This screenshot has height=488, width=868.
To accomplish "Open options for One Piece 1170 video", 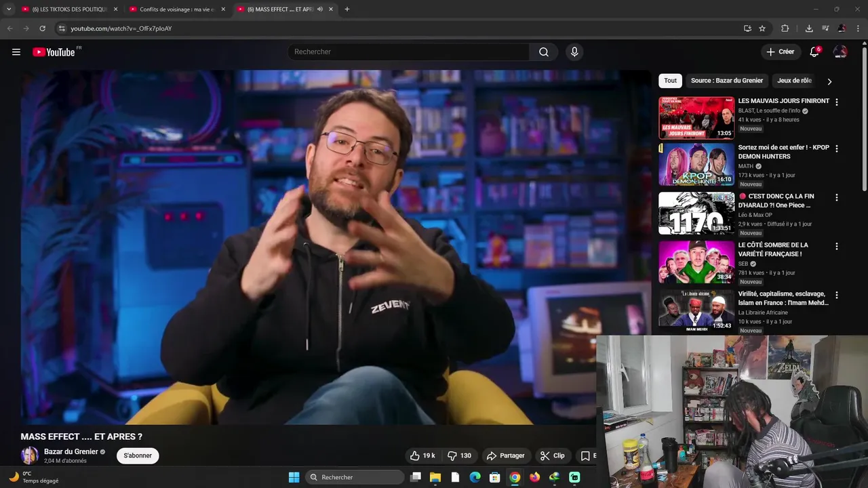I will [x=836, y=197].
